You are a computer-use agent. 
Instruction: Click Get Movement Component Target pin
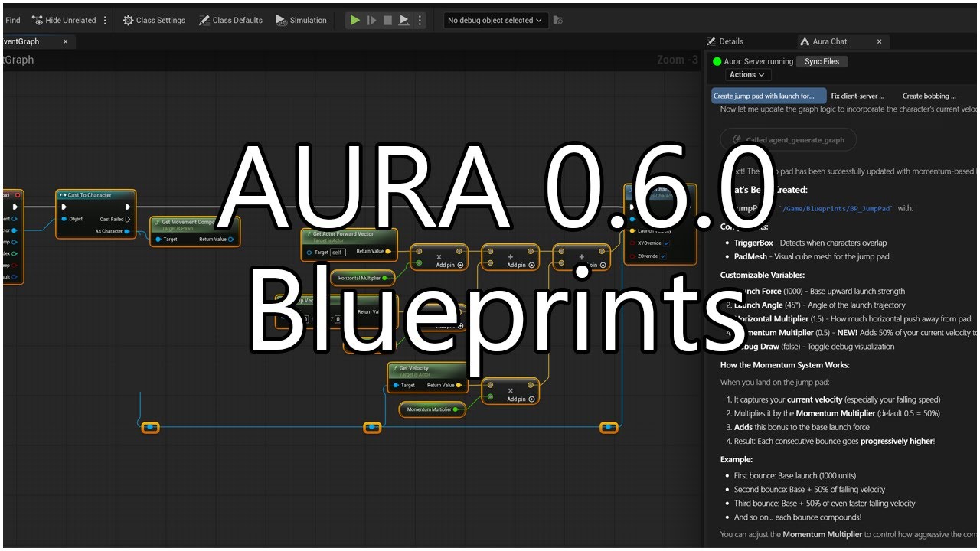pyautogui.click(x=158, y=240)
